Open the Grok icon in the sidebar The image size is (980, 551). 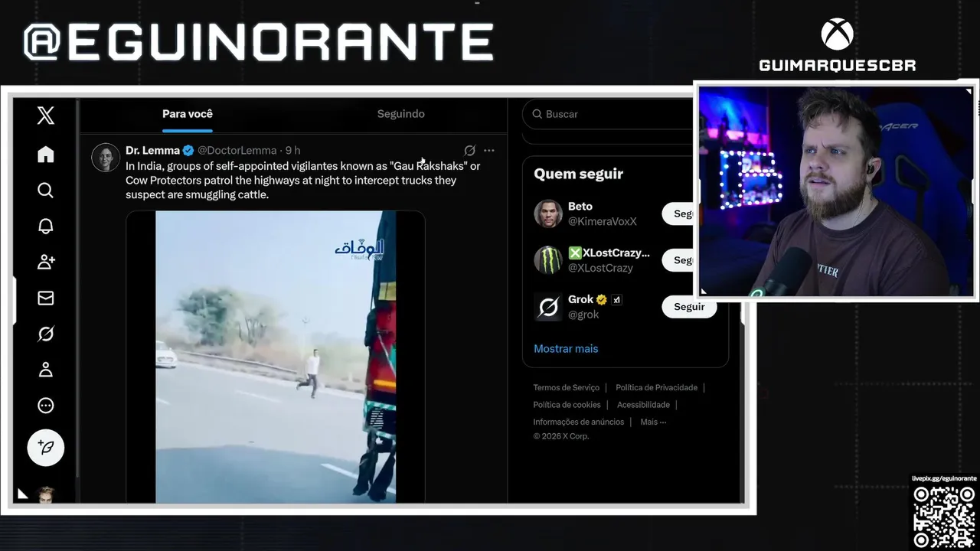pyautogui.click(x=45, y=334)
